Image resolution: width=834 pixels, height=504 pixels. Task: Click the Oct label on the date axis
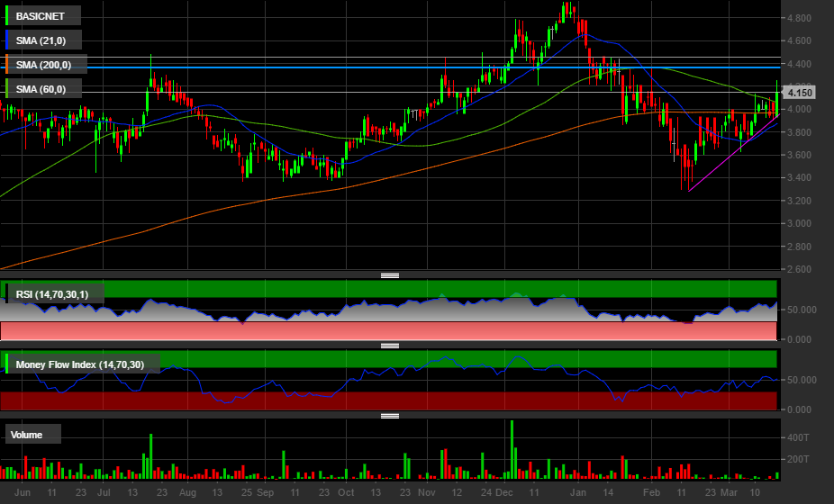click(346, 492)
